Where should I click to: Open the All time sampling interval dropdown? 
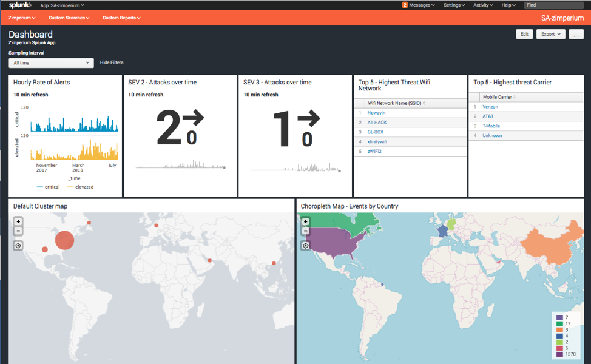(x=51, y=63)
